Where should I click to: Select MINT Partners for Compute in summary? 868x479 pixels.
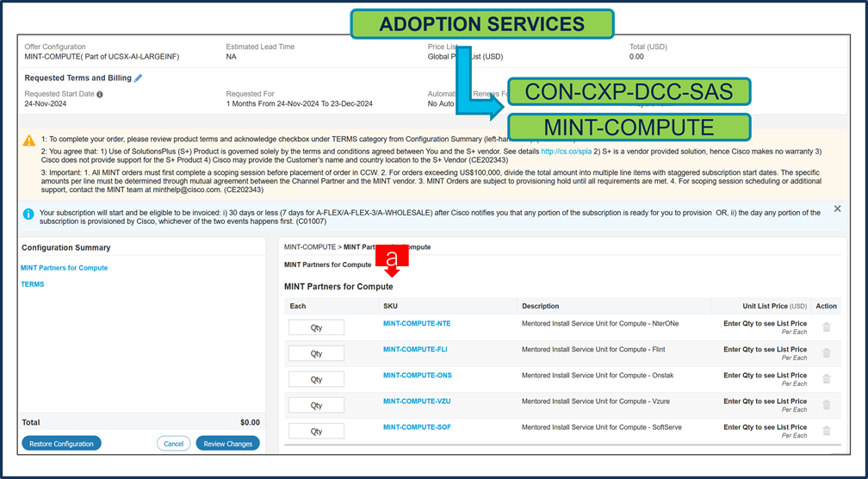point(65,268)
